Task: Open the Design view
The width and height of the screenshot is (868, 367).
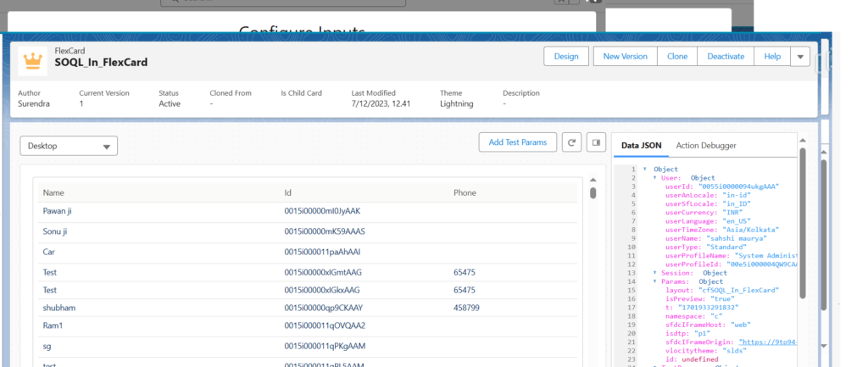Action: 566,57
